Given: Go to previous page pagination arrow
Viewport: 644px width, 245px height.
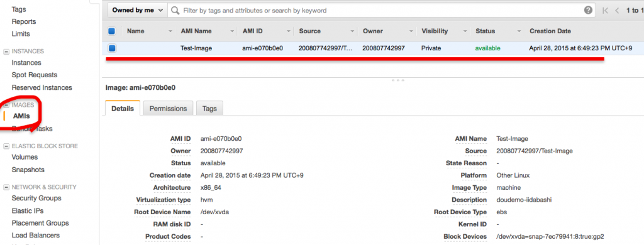Looking at the screenshot, I should (618, 11).
